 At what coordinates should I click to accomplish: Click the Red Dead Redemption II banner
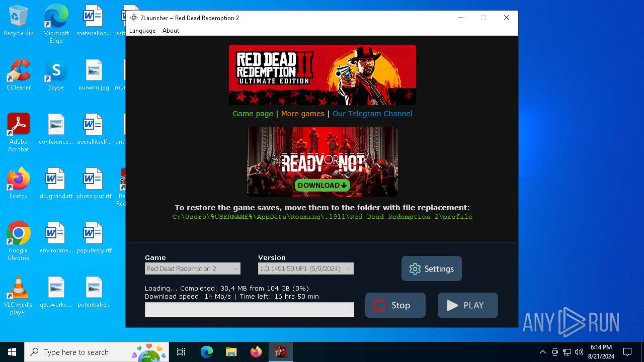(x=323, y=74)
